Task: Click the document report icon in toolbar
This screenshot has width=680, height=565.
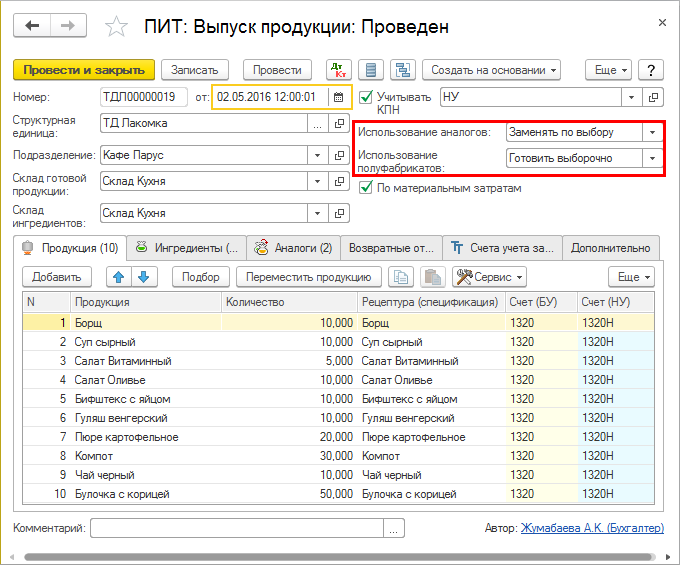Action: point(371,70)
